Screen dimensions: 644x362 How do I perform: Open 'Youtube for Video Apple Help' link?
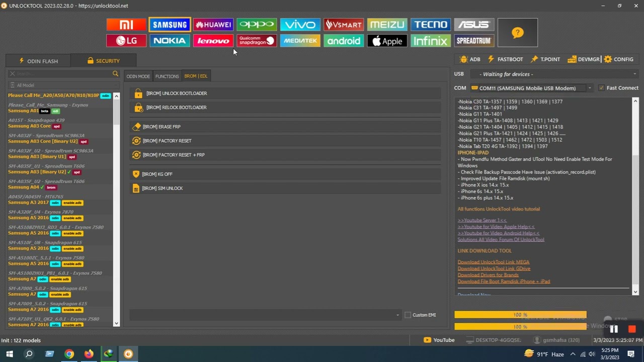[x=496, y=227]
